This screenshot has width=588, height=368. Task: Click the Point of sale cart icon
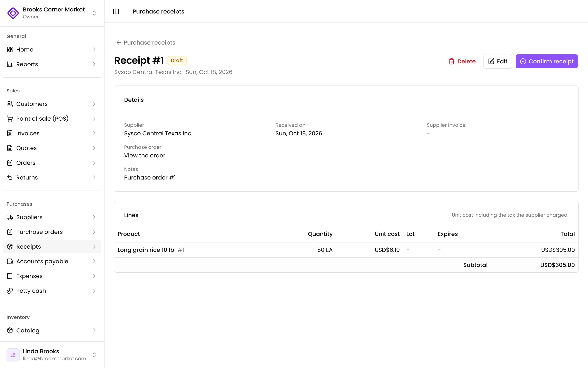[x=10, y=119]
